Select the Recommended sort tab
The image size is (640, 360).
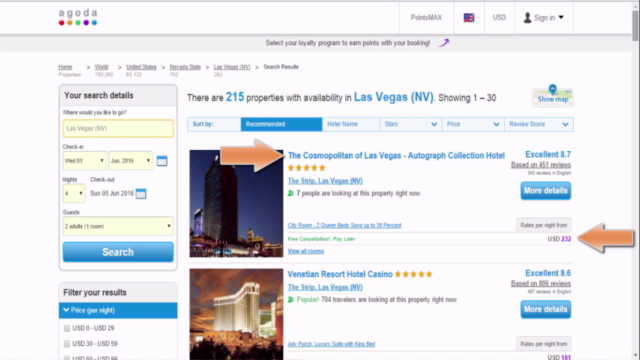tap(281, 124)
